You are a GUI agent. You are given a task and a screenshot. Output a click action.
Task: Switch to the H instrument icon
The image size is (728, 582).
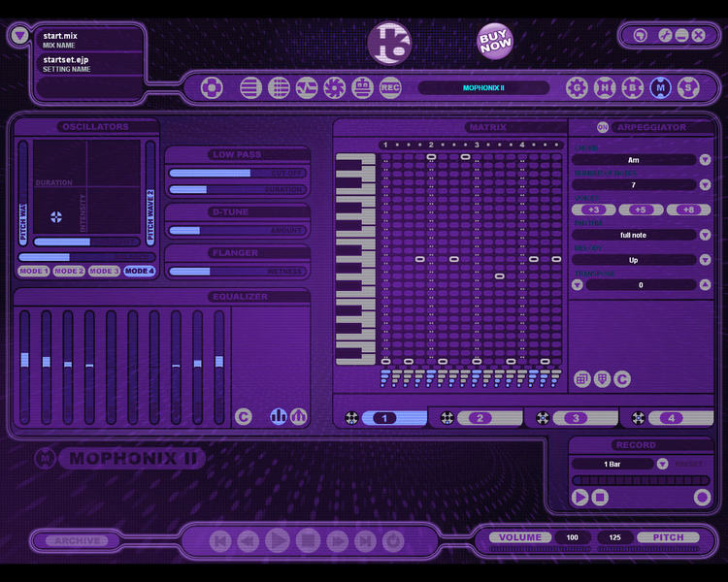(605, 87)
